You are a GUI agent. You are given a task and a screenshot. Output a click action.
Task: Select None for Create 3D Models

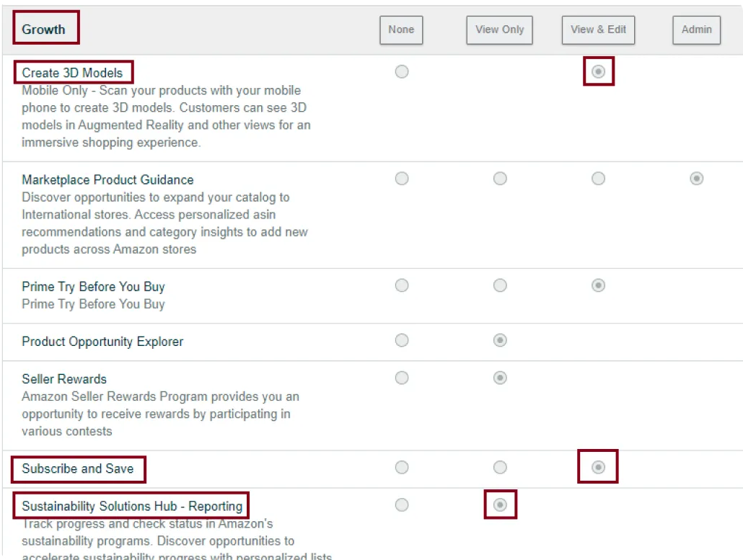[x=401, y=71]
